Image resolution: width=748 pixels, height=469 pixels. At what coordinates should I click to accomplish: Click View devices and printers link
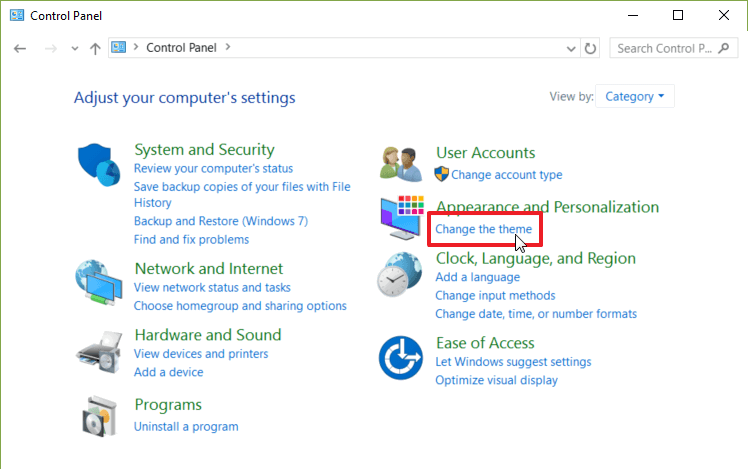pos(201,353)
